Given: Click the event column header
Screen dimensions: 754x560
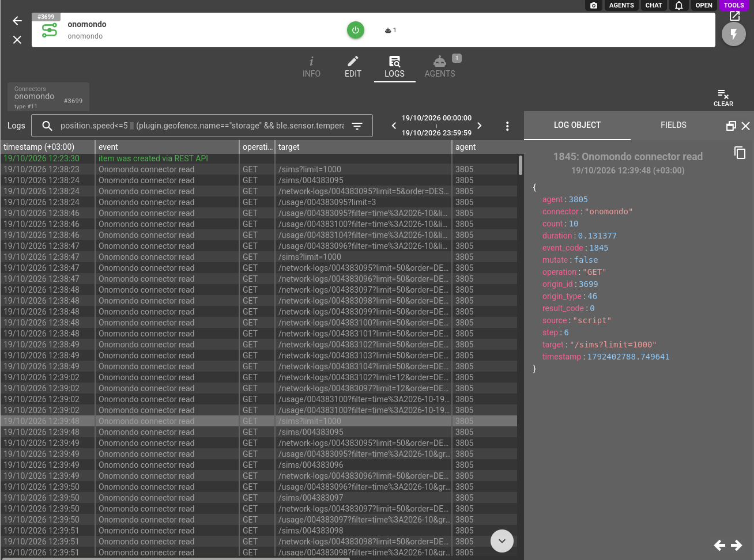Looking at the screenshot, I should (167, 147).
